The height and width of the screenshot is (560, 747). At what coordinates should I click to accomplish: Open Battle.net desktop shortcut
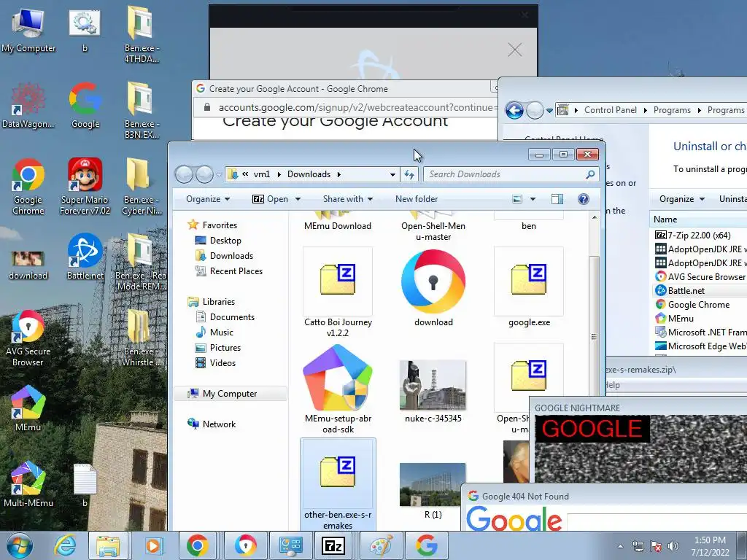85,257
